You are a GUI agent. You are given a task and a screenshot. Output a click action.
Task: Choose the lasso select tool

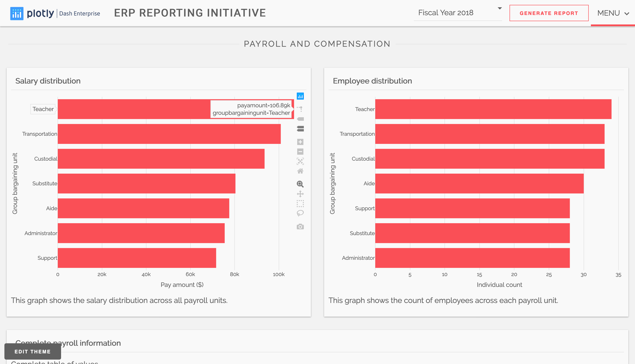click(300, 213)
